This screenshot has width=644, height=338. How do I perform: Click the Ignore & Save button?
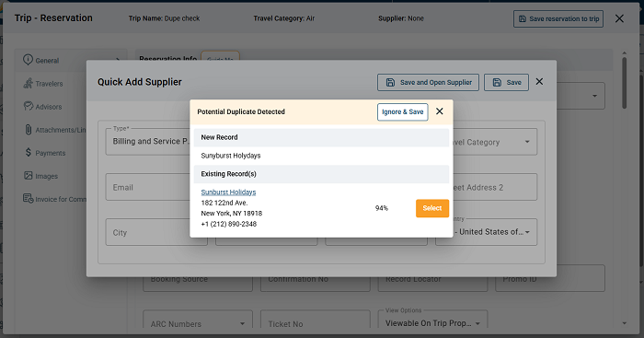(403, 111)
